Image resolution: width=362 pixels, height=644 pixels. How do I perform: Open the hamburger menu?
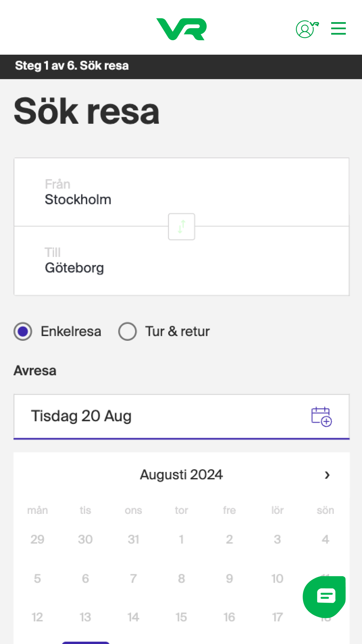(x=338, y=29)
